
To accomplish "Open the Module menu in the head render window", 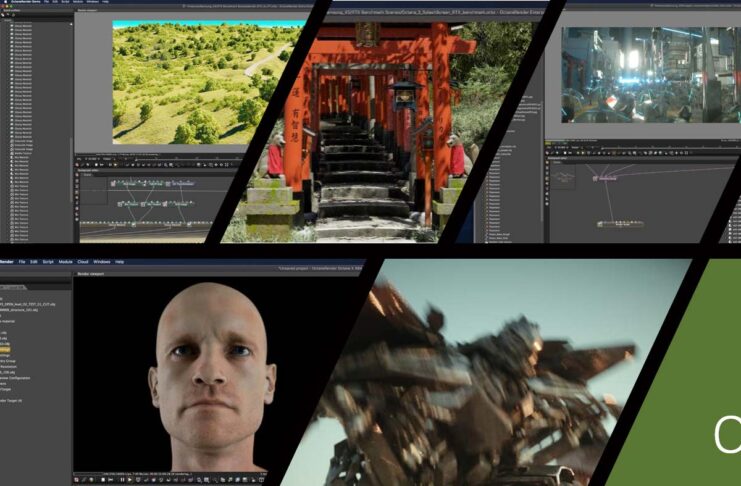I will (66, 261).
